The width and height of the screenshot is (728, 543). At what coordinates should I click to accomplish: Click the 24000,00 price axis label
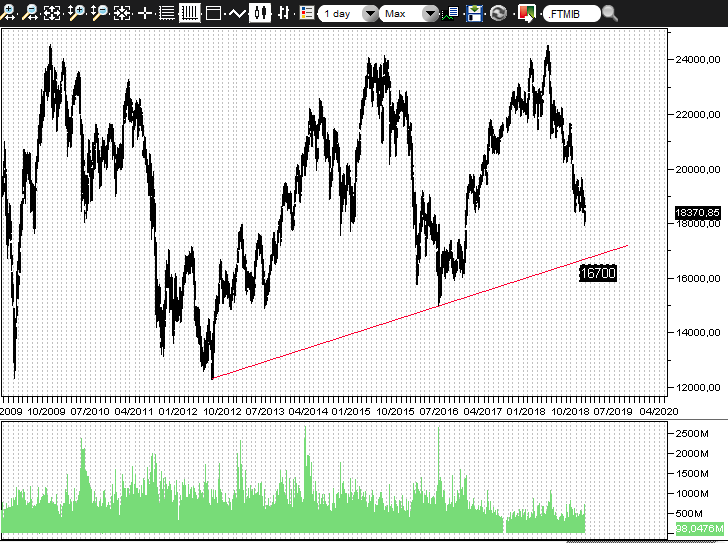click(x=698, y=59)
